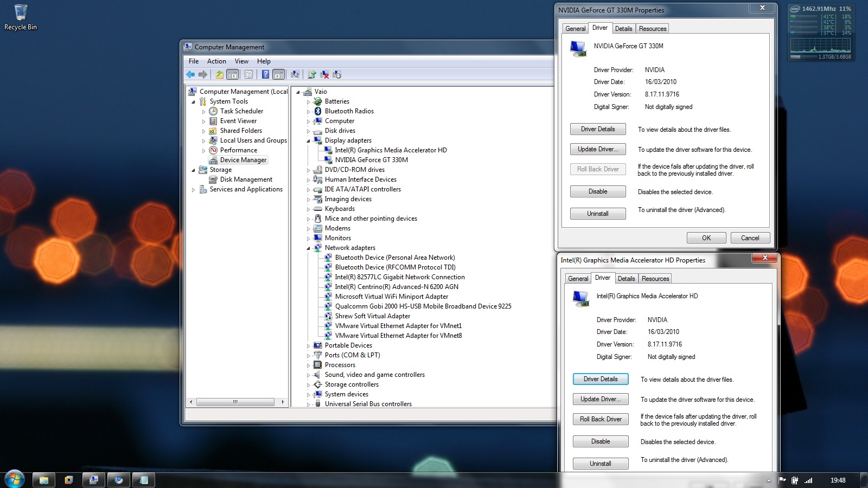Select Disk Management under Storage
This screenshot has height=488, width=868.
246,179
